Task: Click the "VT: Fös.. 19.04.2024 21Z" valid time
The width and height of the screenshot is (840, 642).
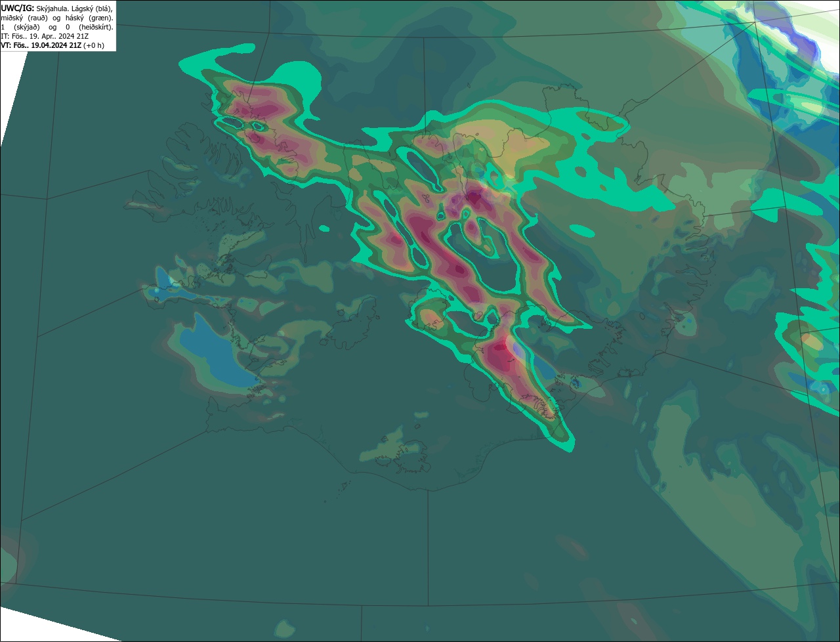Action: tap(41, 45)
